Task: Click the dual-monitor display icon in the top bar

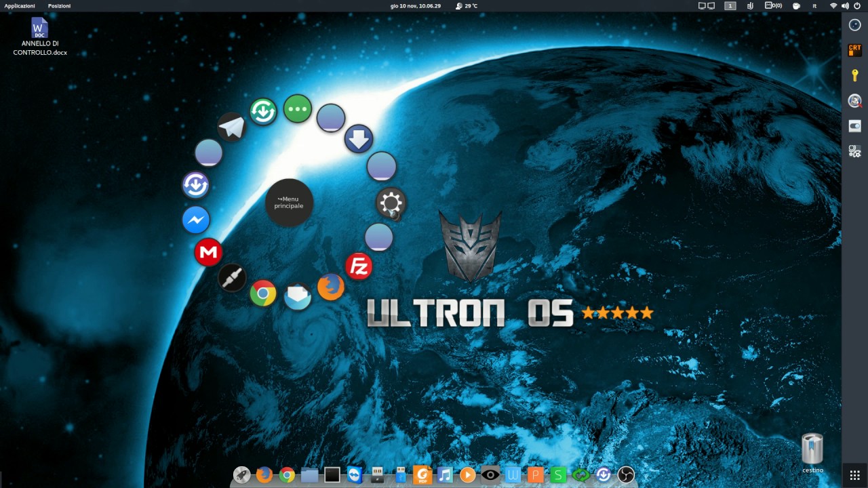Action: (707, 5)
